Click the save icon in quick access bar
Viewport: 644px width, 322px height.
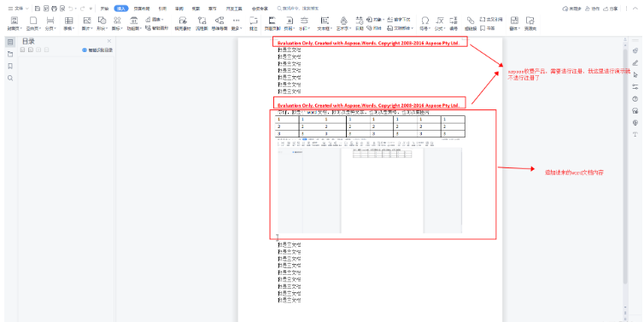(x=38, y=9)
